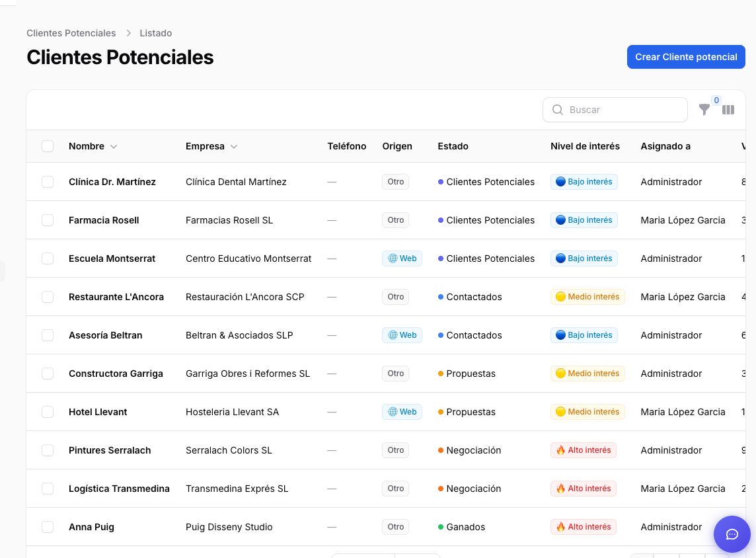
Task: Click the Puig Disseny Studio company cell
Action: [229, 527]
